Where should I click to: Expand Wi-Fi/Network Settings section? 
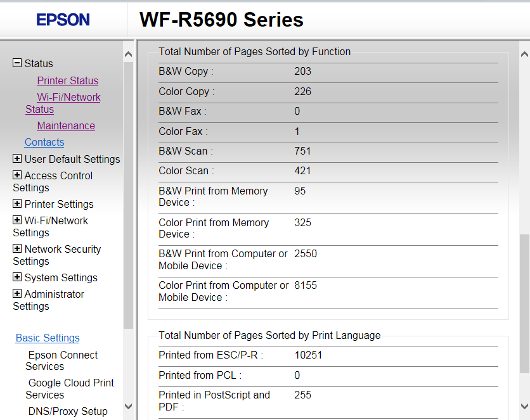(17, 220)
